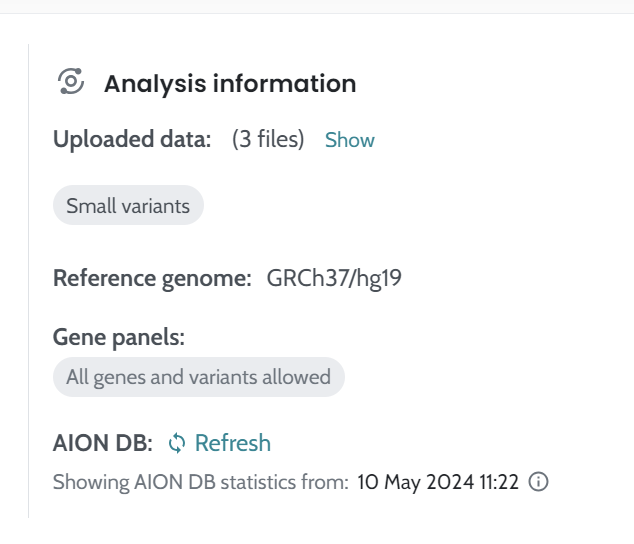The height and width of the screenshot is (544, 634).
Task: Click the gray strip above the panel
Action: coord(316,6)
